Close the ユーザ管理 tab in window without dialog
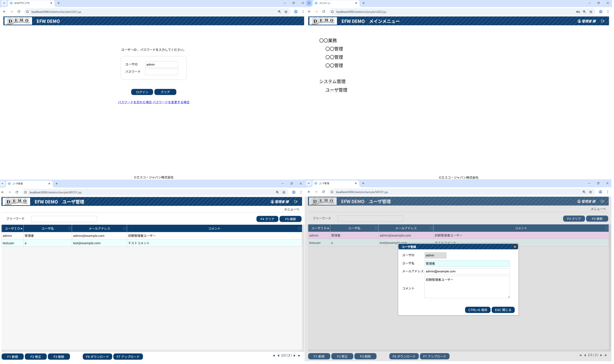This screenshot has height=364, width=614. pyautogui.click(x=49, y=184)
